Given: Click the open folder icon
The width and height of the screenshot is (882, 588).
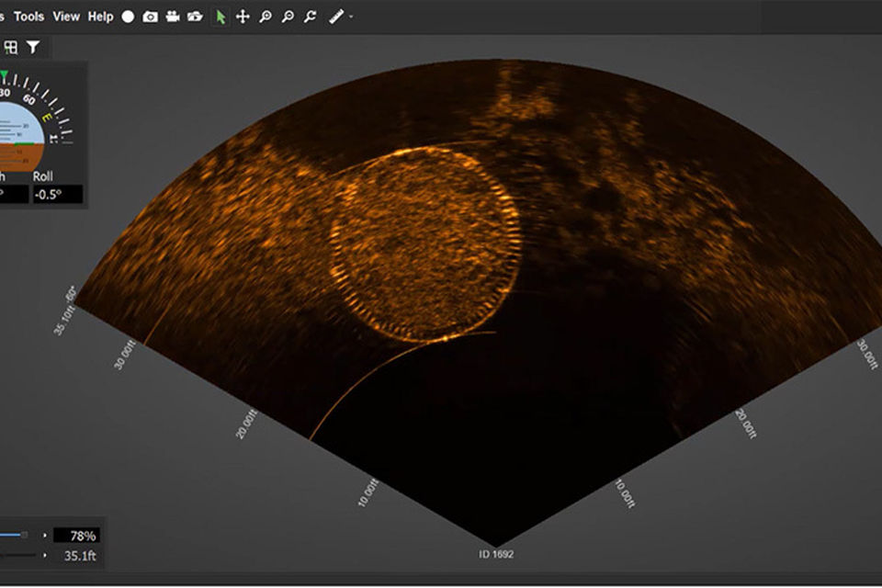Looking at the screenshot, I should [x=195, y=17].
